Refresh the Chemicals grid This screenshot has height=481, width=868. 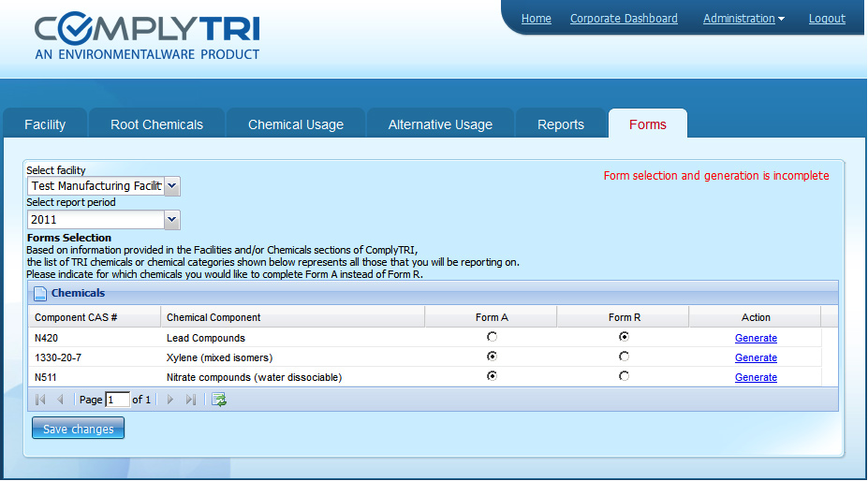click(x=219, y=400)
